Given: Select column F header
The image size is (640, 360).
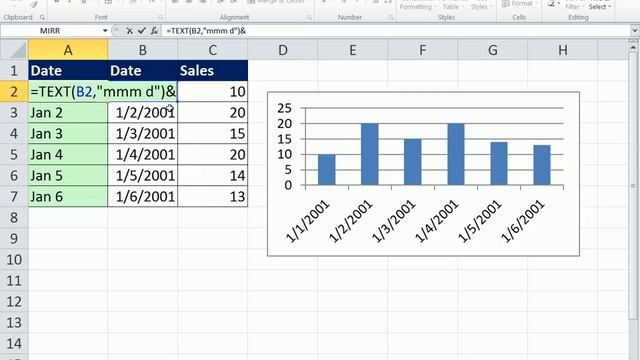Looking at the screenshot, I should (x=422, y=50).
